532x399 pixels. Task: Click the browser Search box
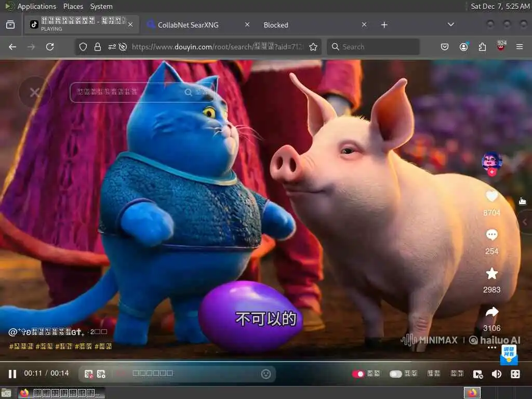pyautogui.click(x=373, y=47)
